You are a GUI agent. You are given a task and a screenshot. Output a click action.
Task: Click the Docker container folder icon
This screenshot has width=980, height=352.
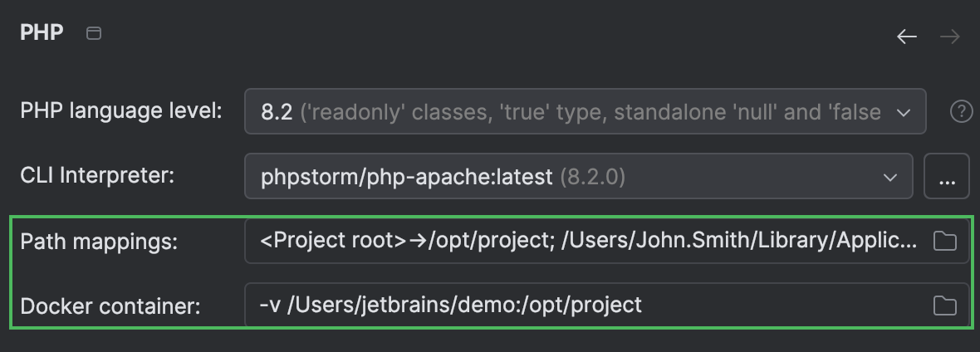pos(944,306)
